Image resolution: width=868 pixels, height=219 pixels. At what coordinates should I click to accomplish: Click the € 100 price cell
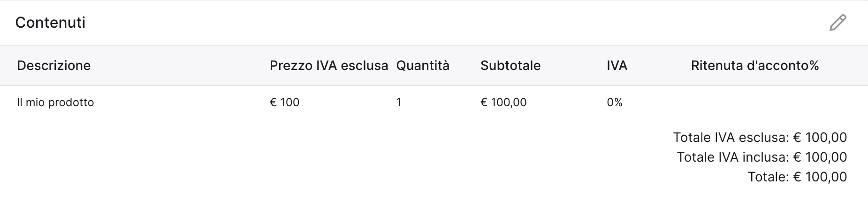coord(285,102)
